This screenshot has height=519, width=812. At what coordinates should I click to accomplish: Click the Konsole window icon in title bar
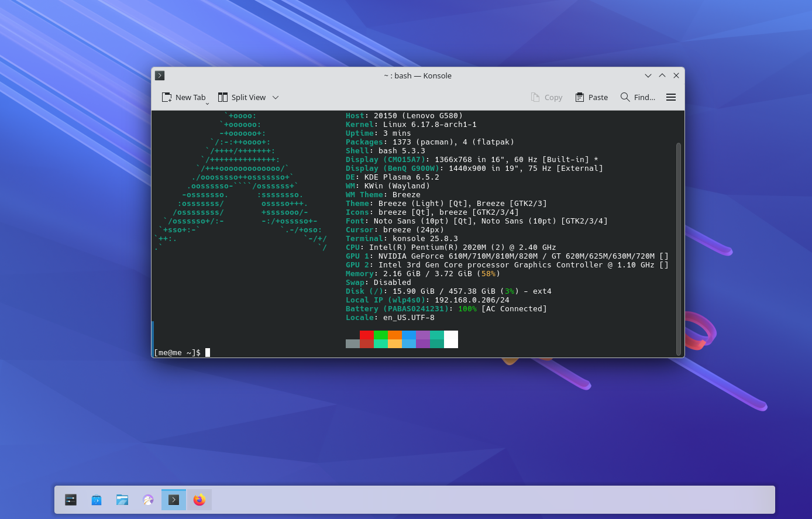tap(160, 75)
